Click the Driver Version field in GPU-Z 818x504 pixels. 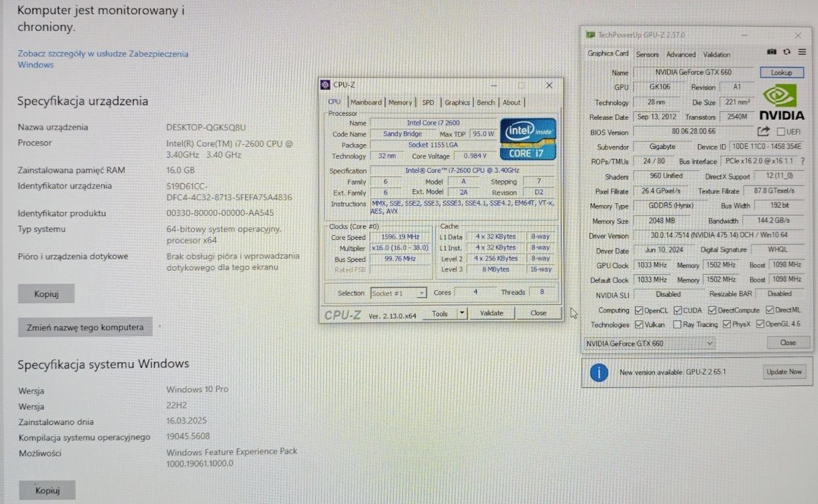click(x=719, y=236)
